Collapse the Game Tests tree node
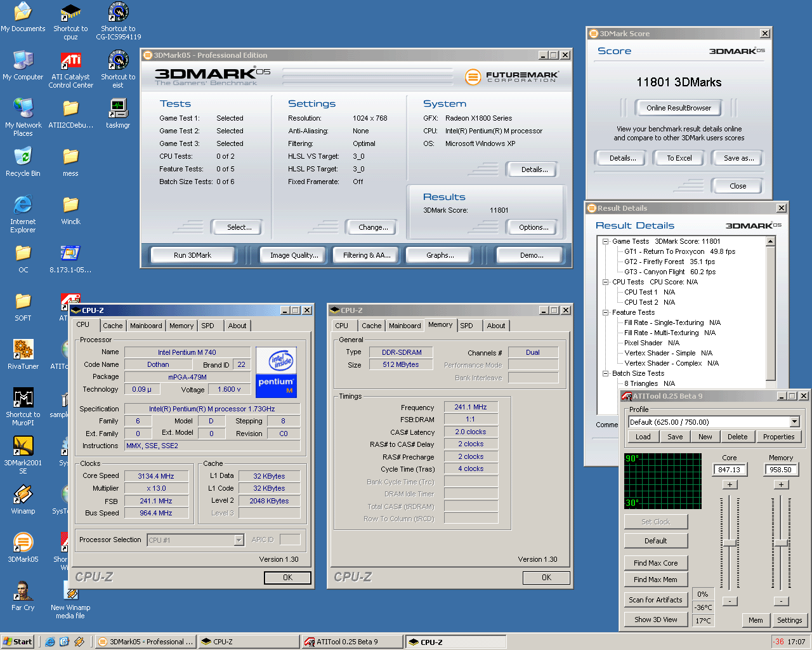The width and height of the screenshot is (812, 650). (606, 241)
